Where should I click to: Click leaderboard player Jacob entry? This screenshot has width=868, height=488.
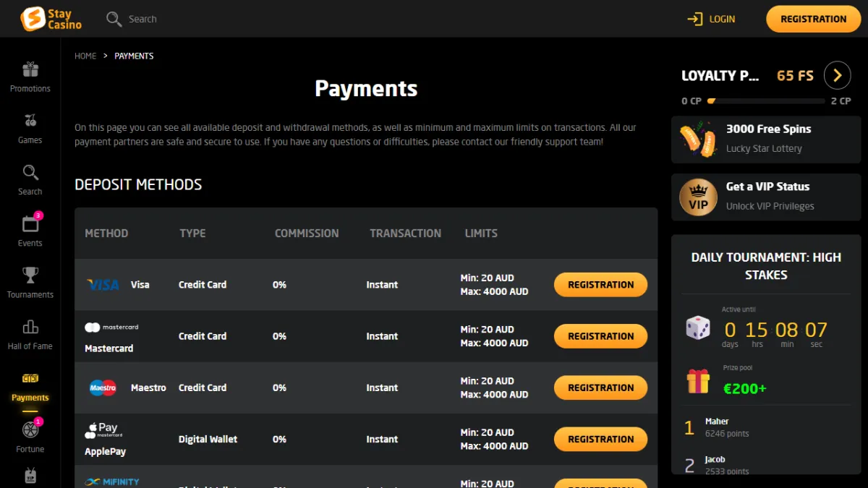(766, 464)
